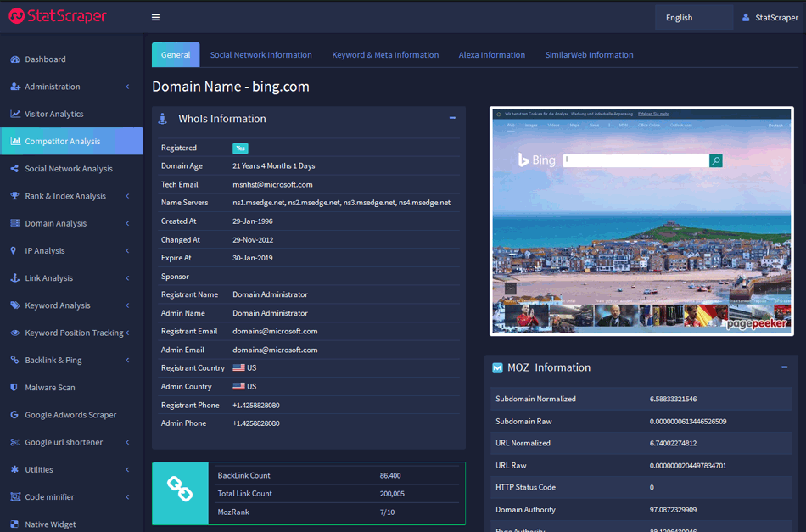Switch to Social Network Information tab
Image resolution: width=806 pixels, height=532 pixels.
pyautogui.click(x=261, y=54)
